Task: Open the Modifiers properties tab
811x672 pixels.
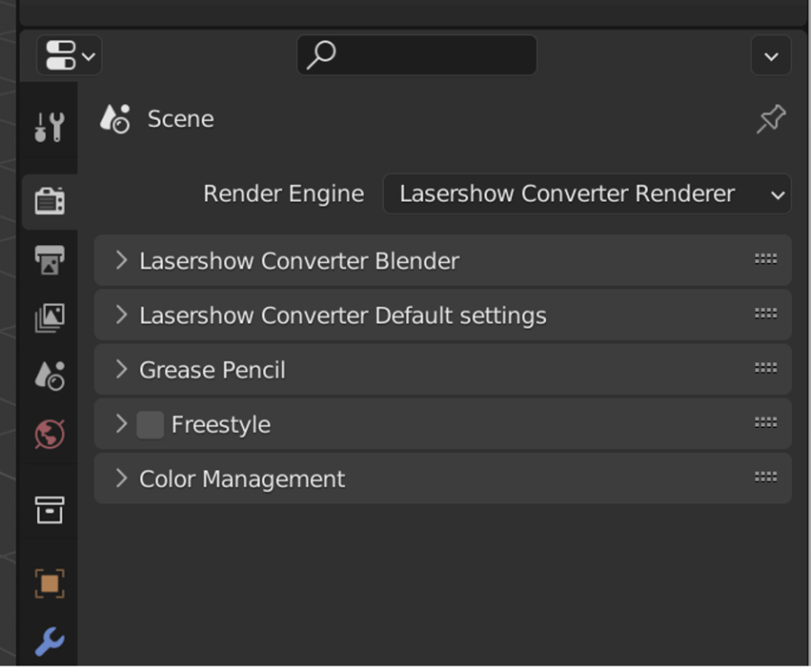Action: (x=50, y=642)
